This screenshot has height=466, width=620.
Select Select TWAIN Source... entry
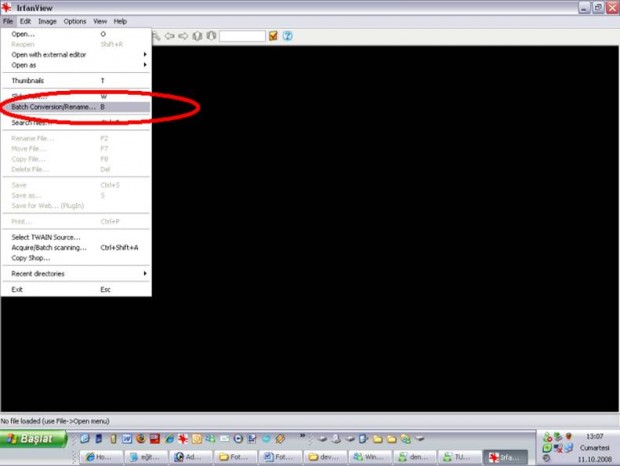[76, 237]
